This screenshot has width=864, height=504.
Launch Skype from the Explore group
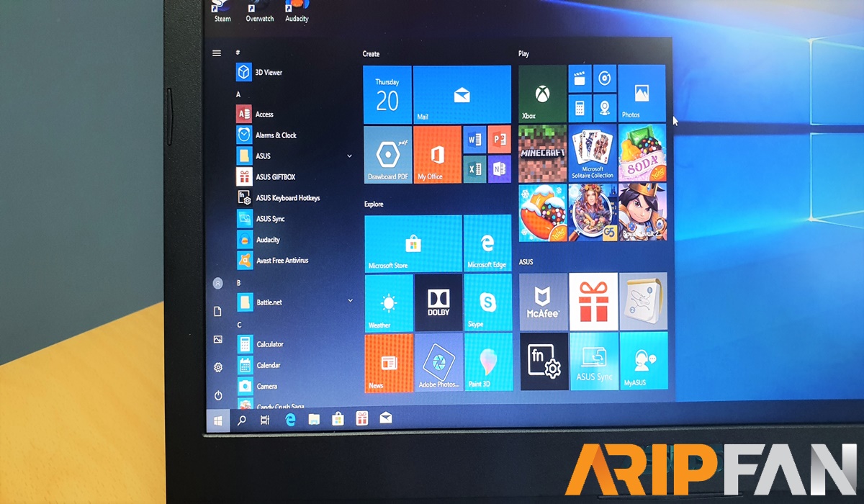coord(487,302)
